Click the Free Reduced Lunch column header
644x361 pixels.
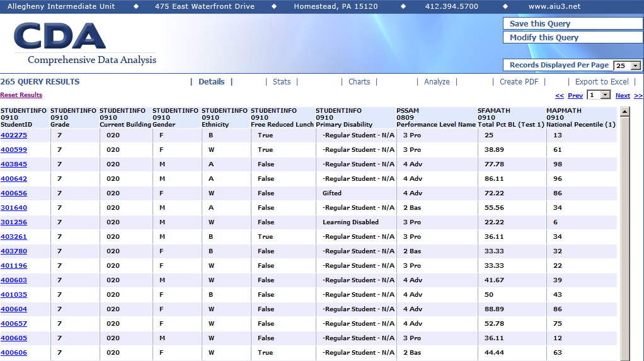[282, 117]
